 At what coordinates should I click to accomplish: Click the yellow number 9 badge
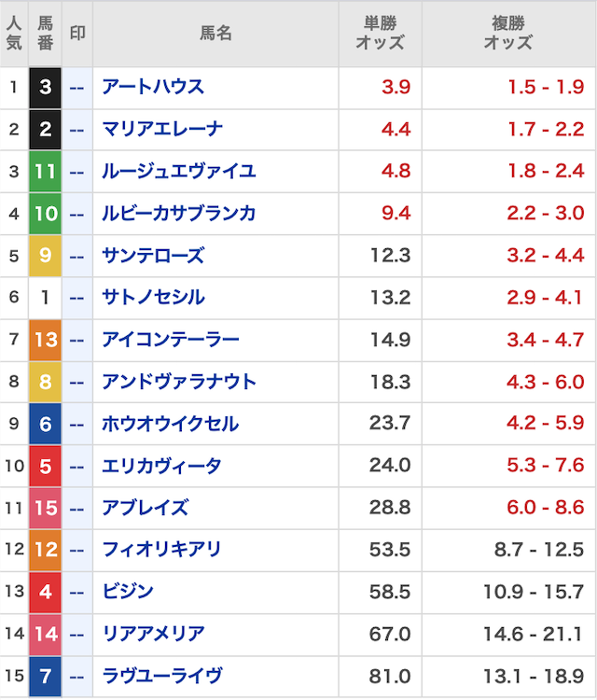[45, 256]
